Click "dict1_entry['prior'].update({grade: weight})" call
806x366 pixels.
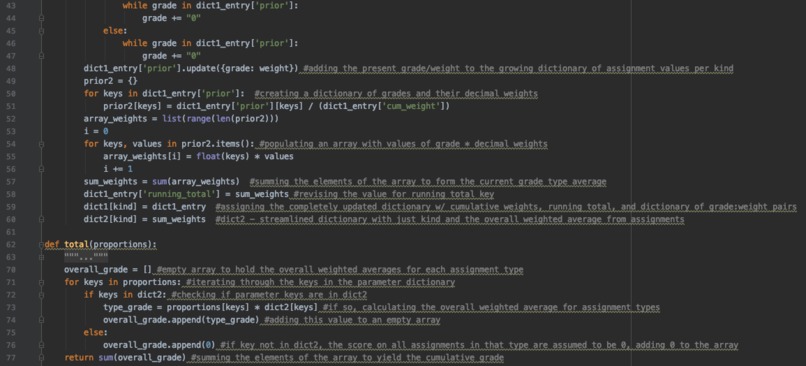click(191, 68)
